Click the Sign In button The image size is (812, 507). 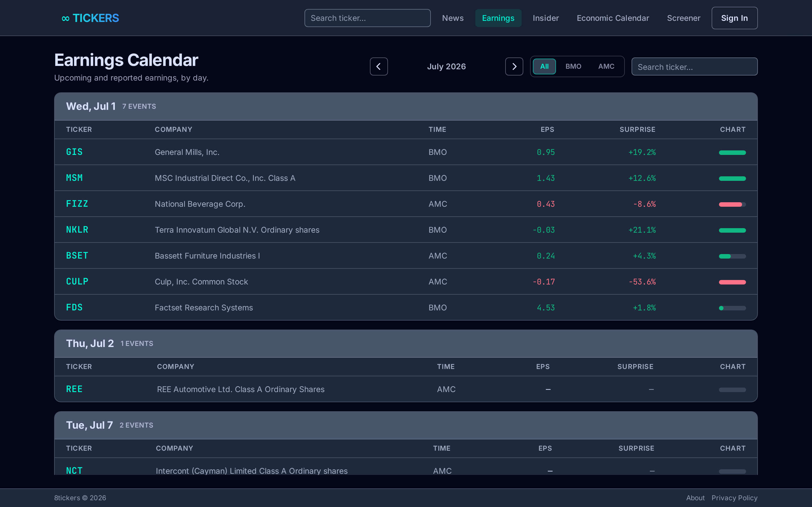[x=734, y=18]
